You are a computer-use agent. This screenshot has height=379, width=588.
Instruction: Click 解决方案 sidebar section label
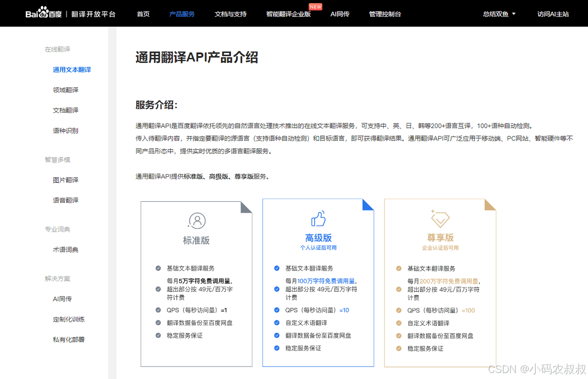(57, 279)
